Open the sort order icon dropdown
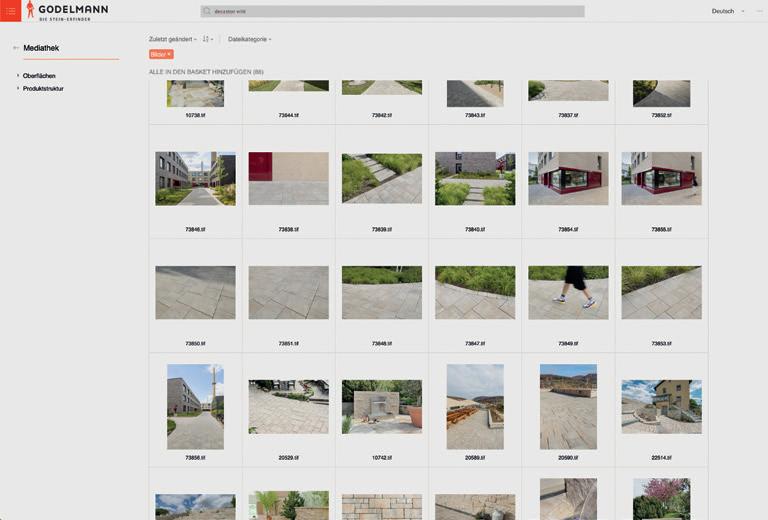This screenshot has width=768, height=520. pos(208,39)
